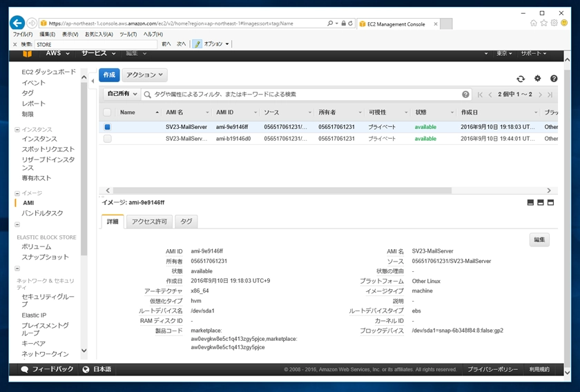
Task: Click the 作成 button
Action: coord(109,75)
